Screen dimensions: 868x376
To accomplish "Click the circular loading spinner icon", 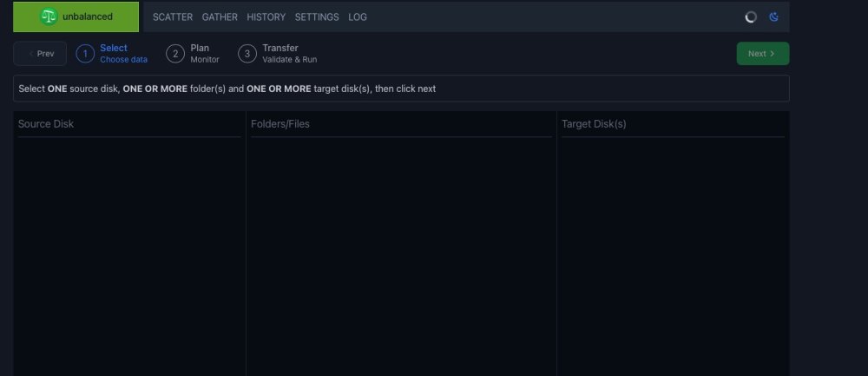I will [x=751, y=17].
